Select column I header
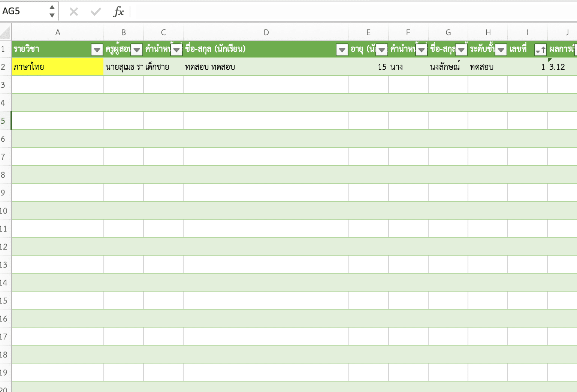This screenshot has width=577, height=392. click(528, 33)
